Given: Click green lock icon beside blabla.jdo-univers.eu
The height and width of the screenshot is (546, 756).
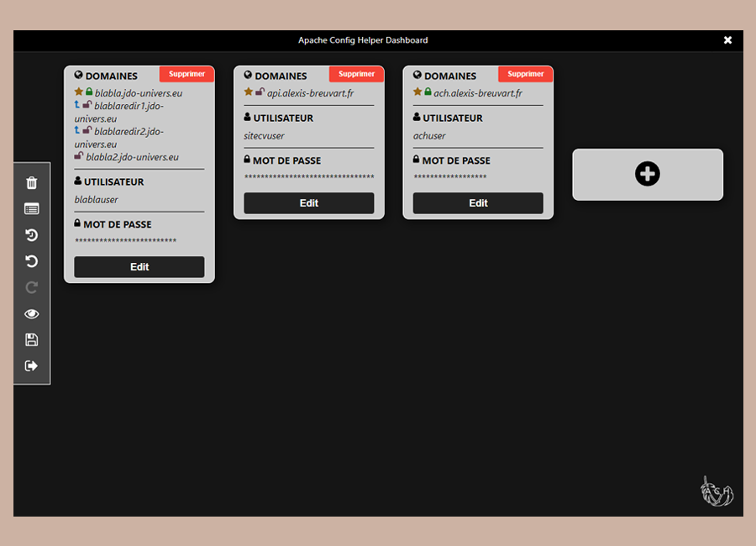Looking at the screenshot, I should [x=89, y=92].
